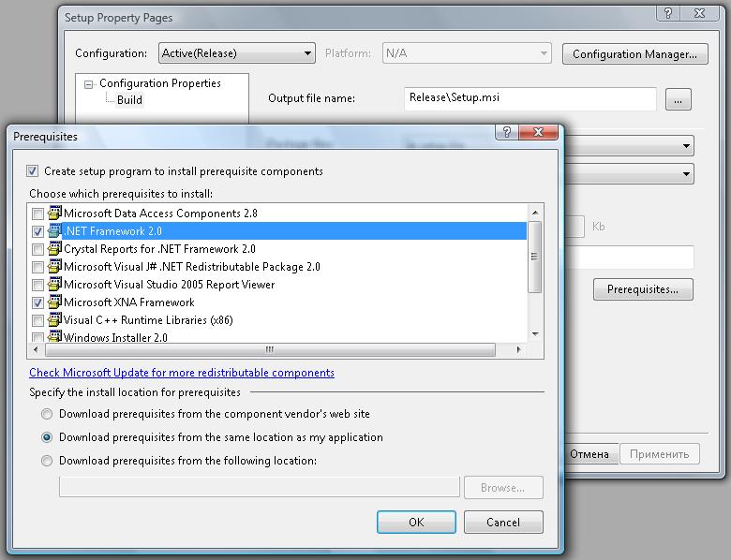The image size is (731, 560).
Task: Click the Prerequisites dialog help question mark
Action: click(x=507, y=136)
